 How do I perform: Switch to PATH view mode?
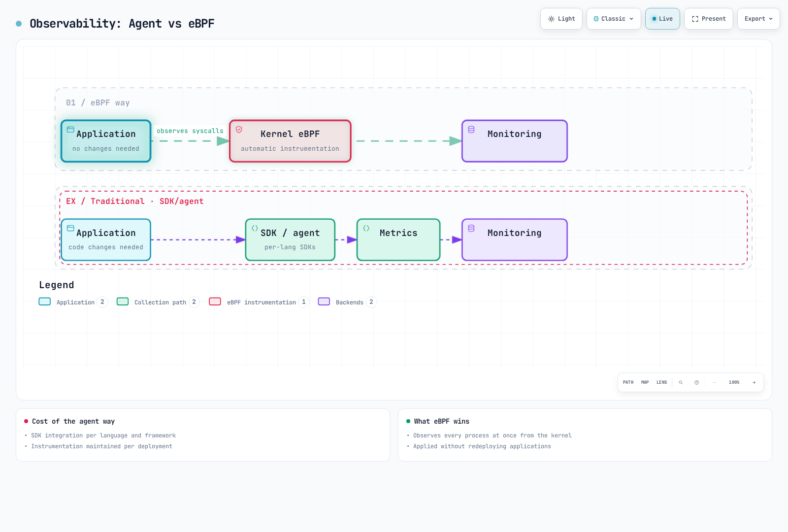click(628, 382)
